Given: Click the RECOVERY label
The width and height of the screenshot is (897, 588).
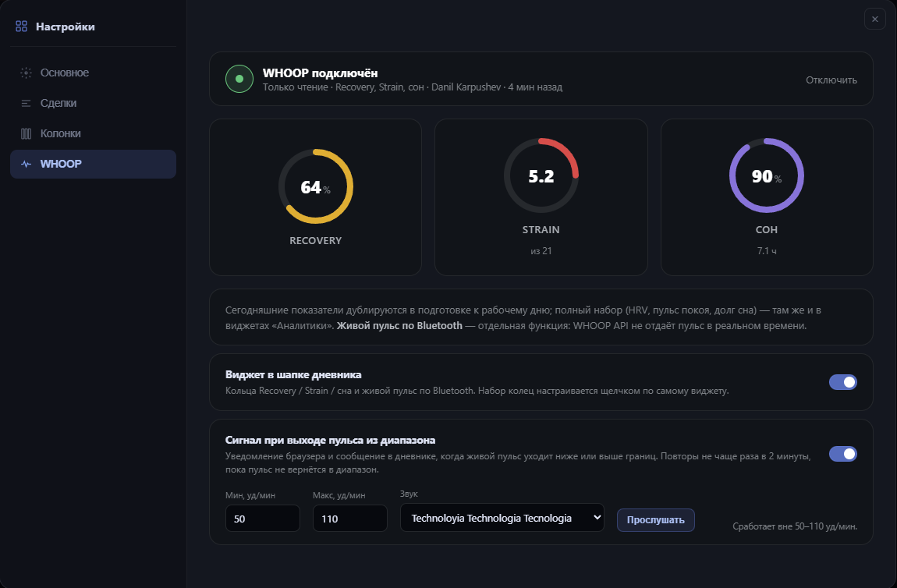Looking at the screenshot, I should pos(315,241).
